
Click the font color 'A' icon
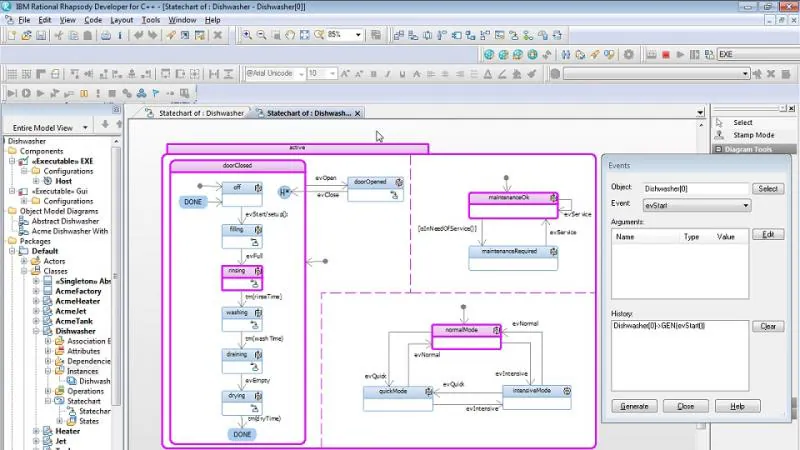488,74
